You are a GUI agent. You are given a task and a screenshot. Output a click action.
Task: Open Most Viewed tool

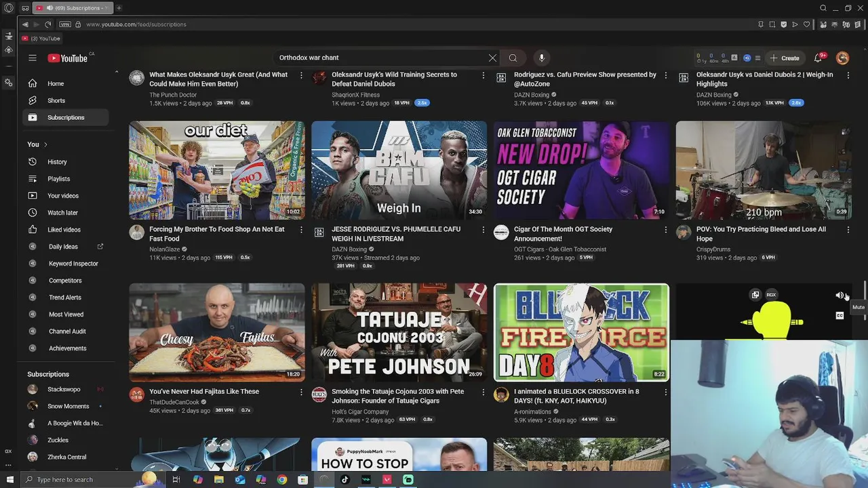coord(66,314)
